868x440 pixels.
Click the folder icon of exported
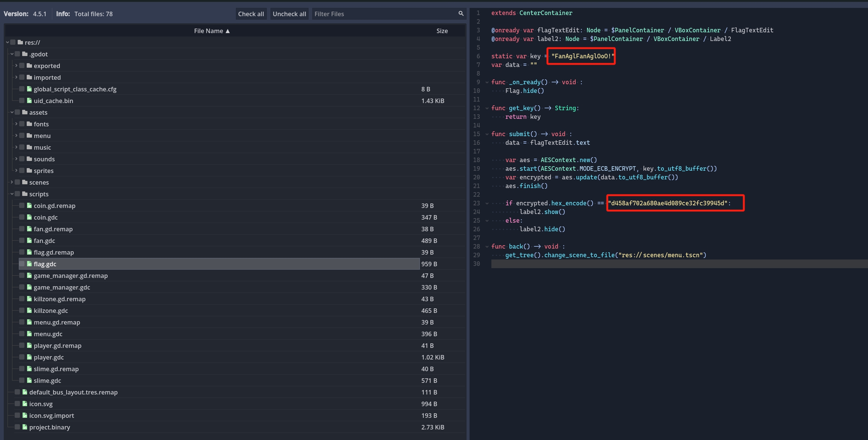[x=29, y=65]
